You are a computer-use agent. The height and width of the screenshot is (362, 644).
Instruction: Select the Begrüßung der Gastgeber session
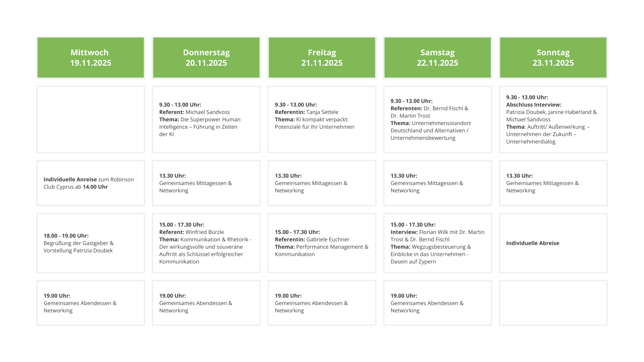91,243
